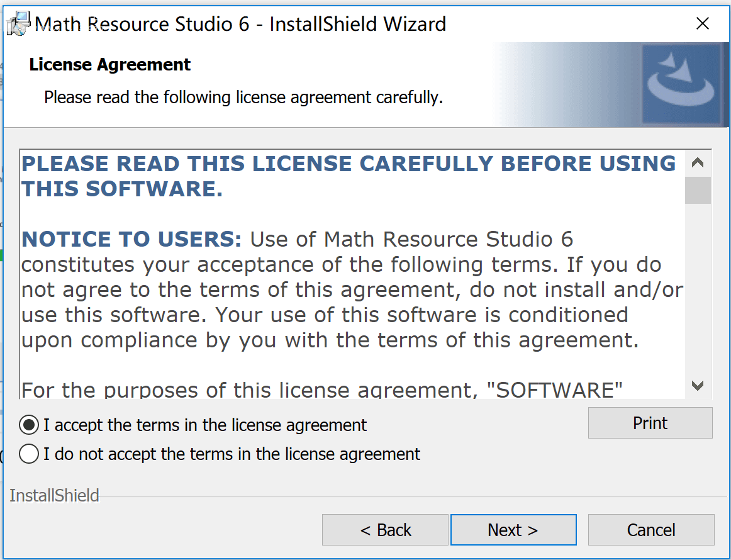Select "I accept the terms" radio button
Screen dimensions: 731x560
tap(29, 425)
